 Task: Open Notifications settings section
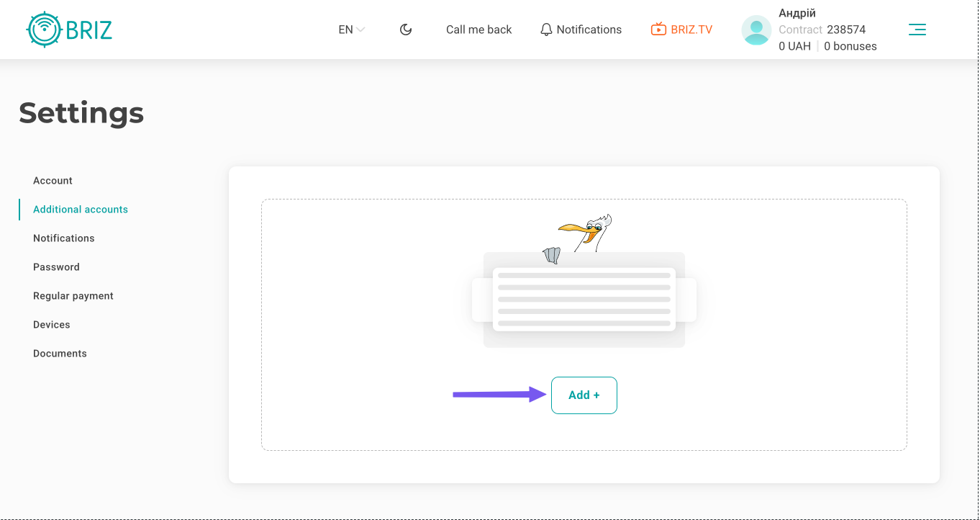tap(63, 238)
